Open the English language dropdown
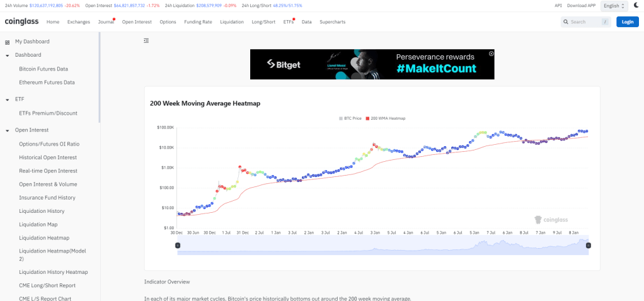644x301 pixels. 614,6
